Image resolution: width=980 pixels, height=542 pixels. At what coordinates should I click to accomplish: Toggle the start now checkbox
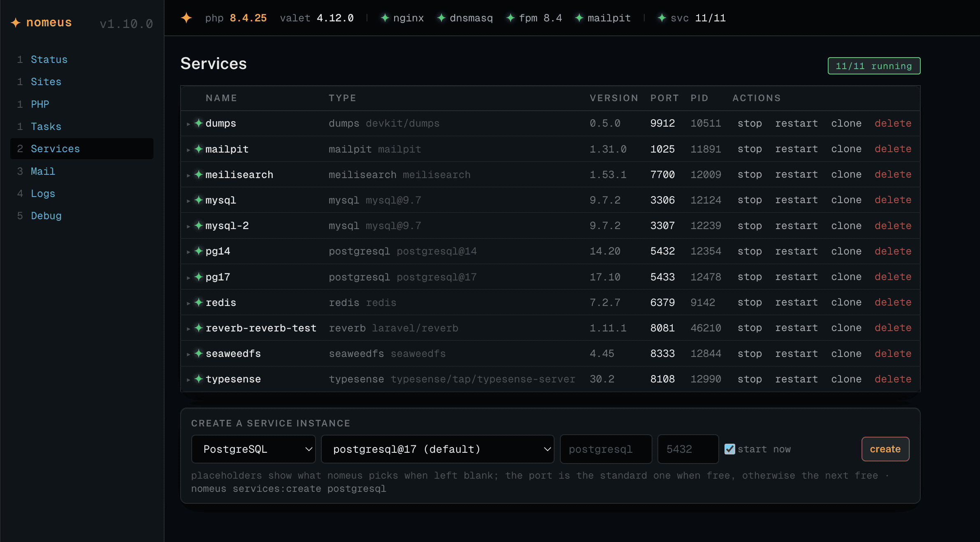(730, 449)
